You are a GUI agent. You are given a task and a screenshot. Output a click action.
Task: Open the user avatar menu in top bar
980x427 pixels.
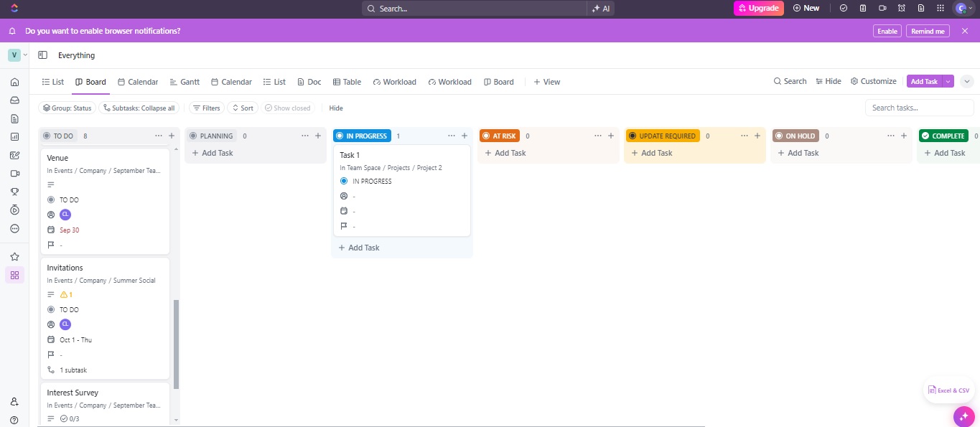click(962, 8)
